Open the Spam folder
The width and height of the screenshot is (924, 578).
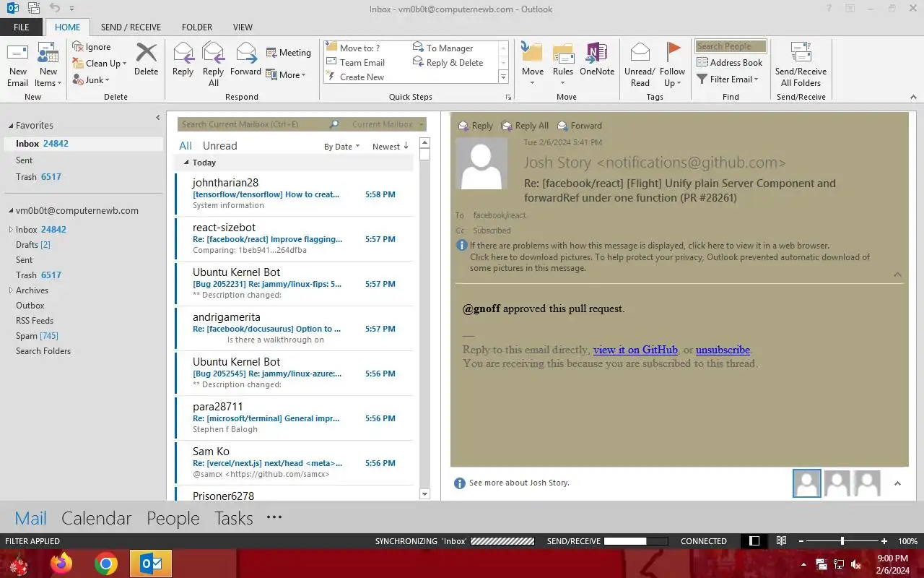pyautogui.click(x=37, y=336)
